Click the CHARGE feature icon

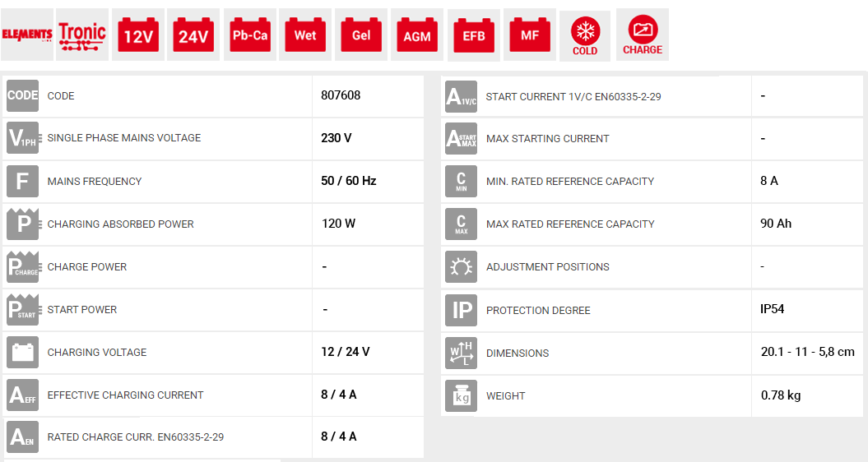643,36
